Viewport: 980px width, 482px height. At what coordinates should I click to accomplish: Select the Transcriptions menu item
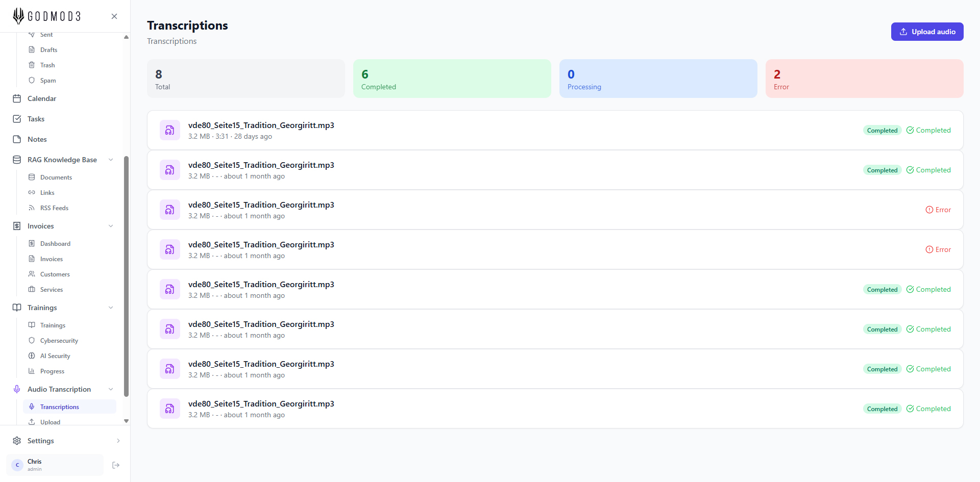tap(60, 407)
